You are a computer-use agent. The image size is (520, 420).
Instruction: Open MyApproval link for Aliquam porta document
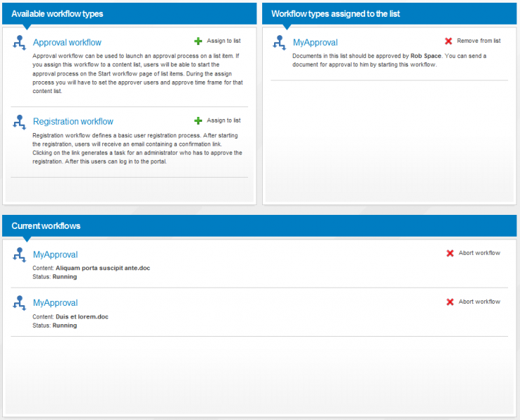click(x=55, y=254)
